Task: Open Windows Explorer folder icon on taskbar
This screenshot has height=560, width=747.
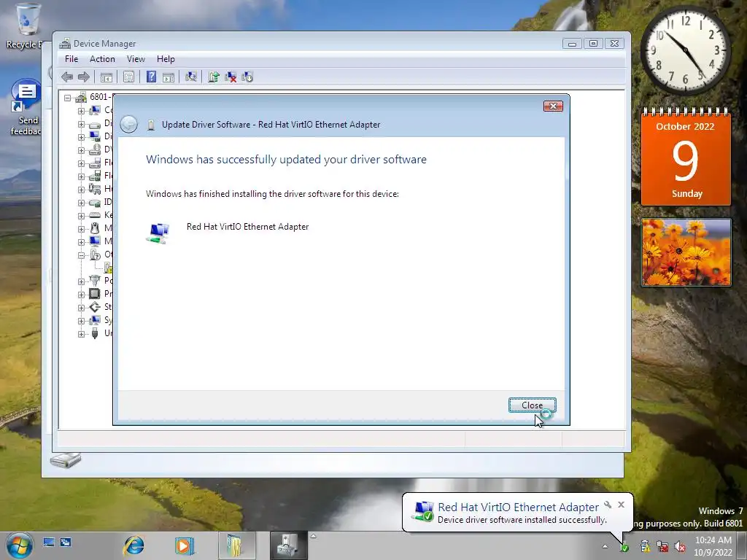Action: tap(237, 545)
